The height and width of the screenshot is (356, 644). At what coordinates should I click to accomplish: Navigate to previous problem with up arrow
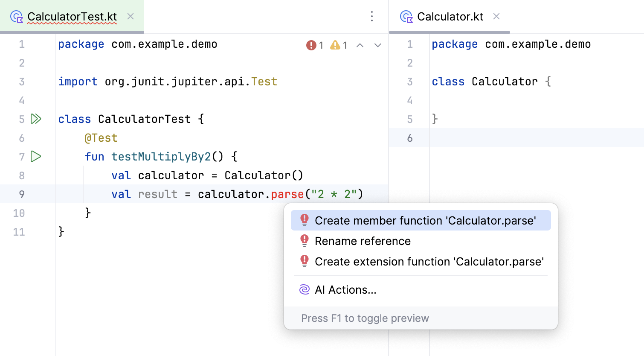click(360, 45)
